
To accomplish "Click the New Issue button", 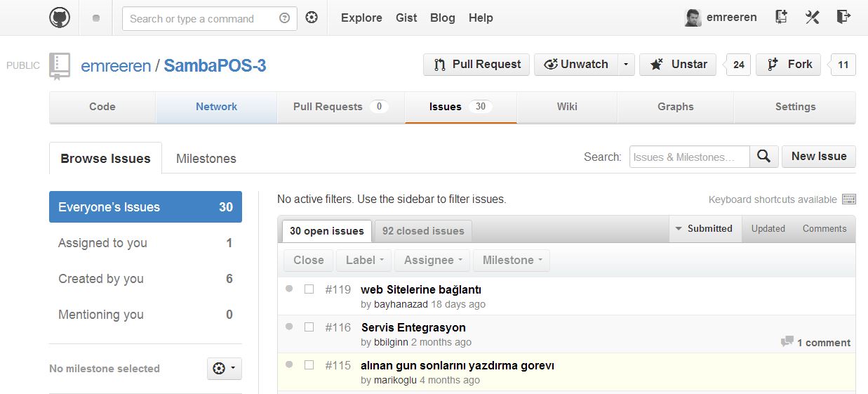I will tap(818, 157).
